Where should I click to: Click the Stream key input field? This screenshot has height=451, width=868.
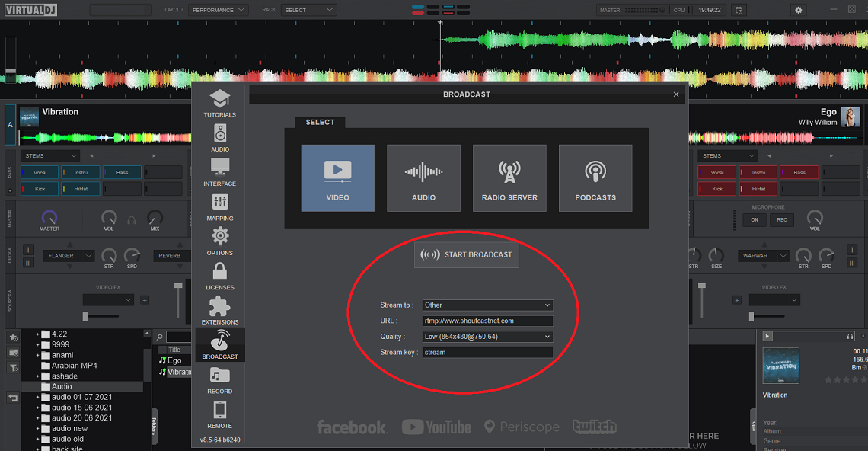pyautogui.click(x=487, y=352)
